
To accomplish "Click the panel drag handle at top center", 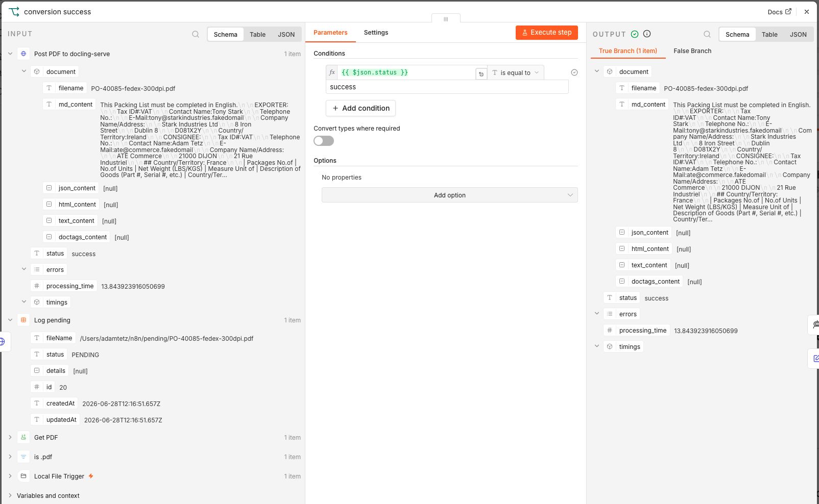I will coord(446,19).
